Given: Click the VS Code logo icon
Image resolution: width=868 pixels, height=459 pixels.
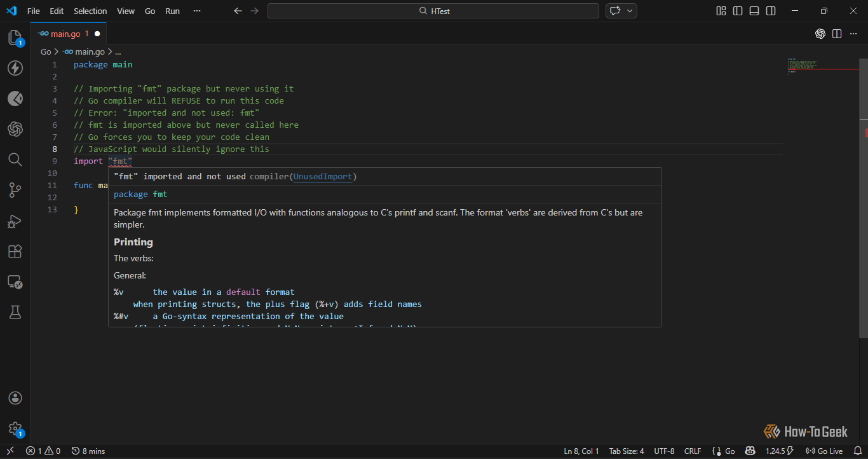Looking at the screenshot, I should 11,11.
